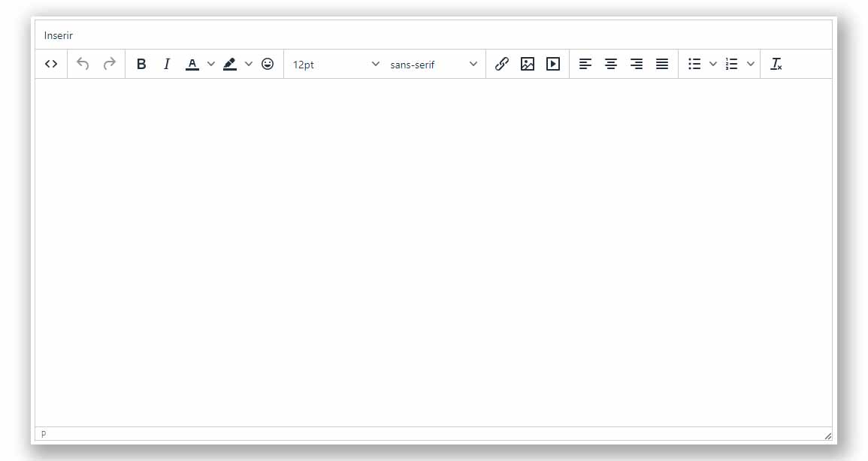
Task: Click inside the editor text area
Action: click(434, 252)
